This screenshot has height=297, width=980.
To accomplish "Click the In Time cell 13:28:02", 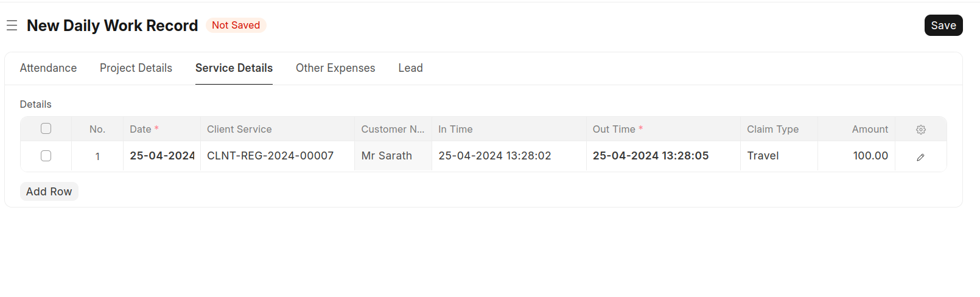I will coord(494,156).
